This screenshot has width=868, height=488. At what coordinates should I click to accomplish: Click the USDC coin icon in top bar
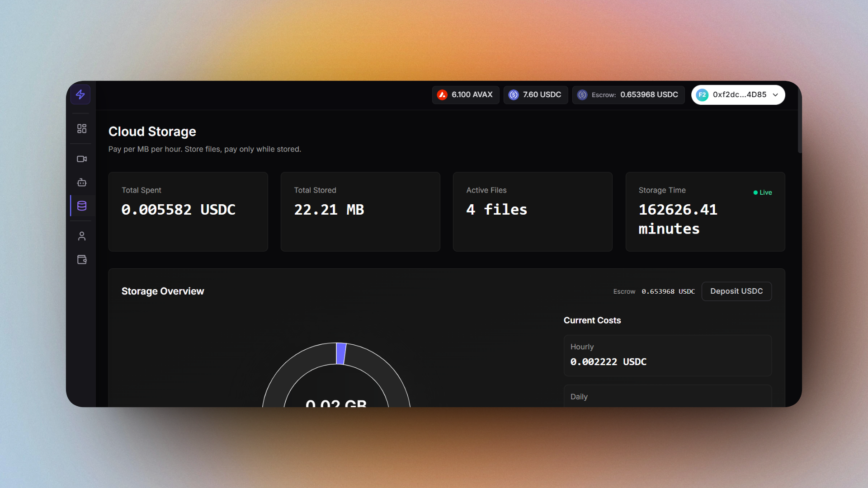pos(514,95)
